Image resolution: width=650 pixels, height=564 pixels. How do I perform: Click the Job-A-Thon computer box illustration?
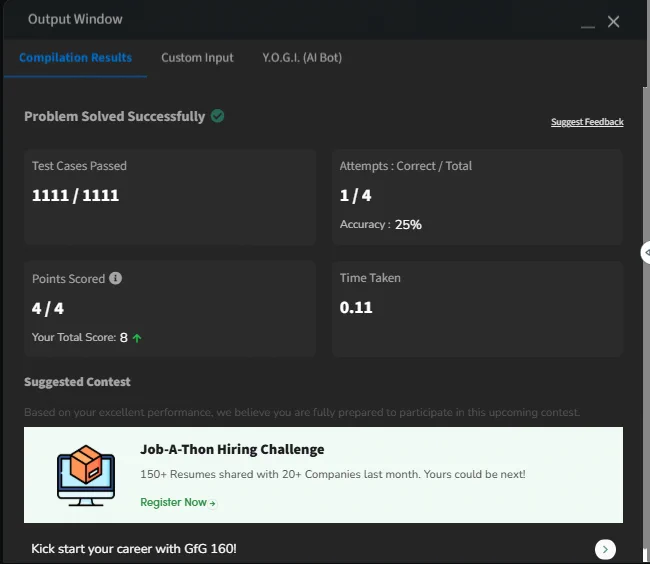86,475
